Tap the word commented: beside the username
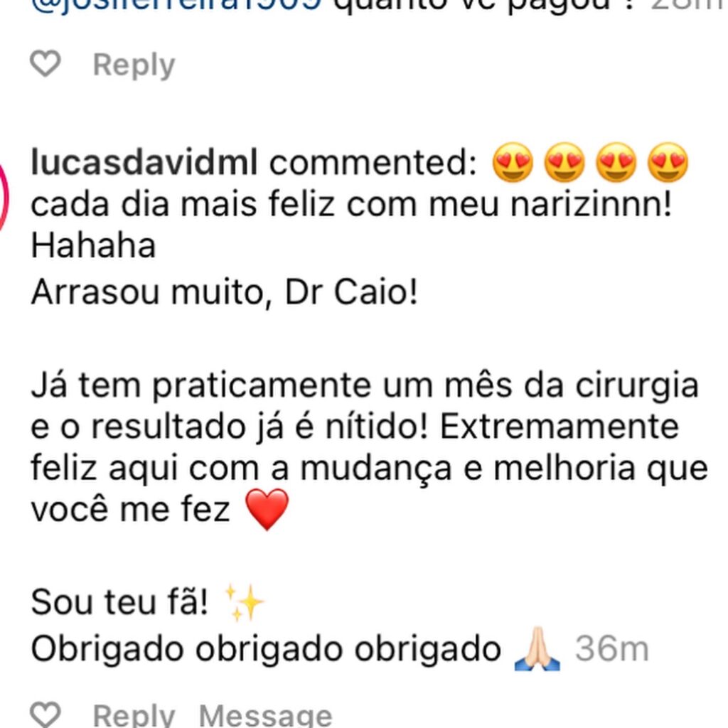 pos(373,163)
